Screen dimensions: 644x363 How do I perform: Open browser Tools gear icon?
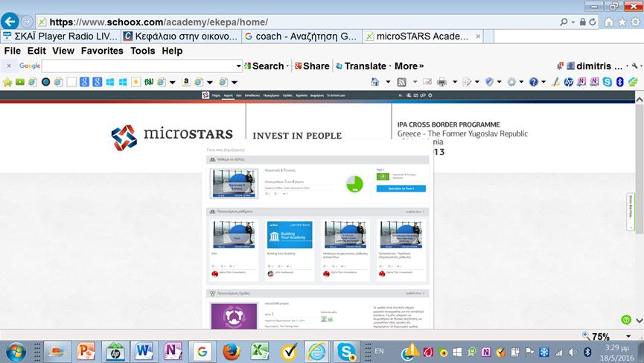coord(636,22)
